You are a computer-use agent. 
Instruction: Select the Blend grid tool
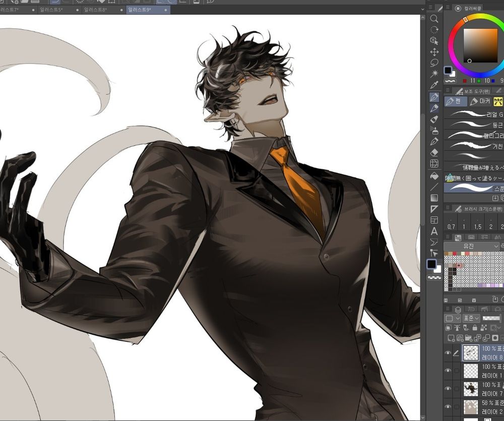point(434,164)
